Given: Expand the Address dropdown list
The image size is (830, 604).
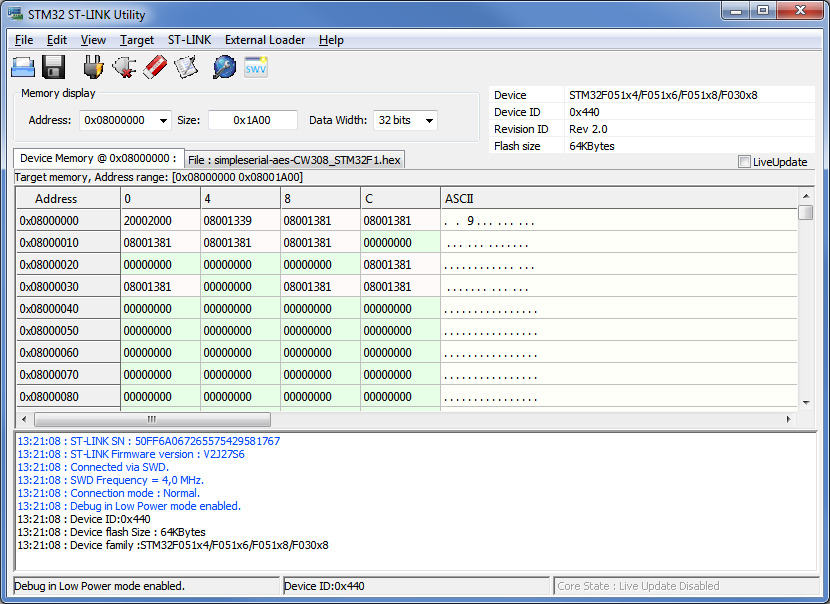Looking at the screenshot, I should [163, 120].
